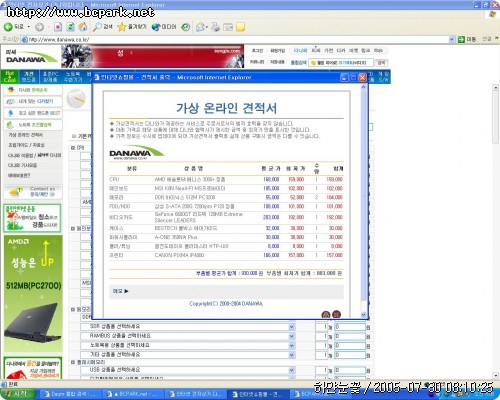This screenshot has height=400, width=500.
Task: Click the Refresh page icon
Action: click(70, 27)
